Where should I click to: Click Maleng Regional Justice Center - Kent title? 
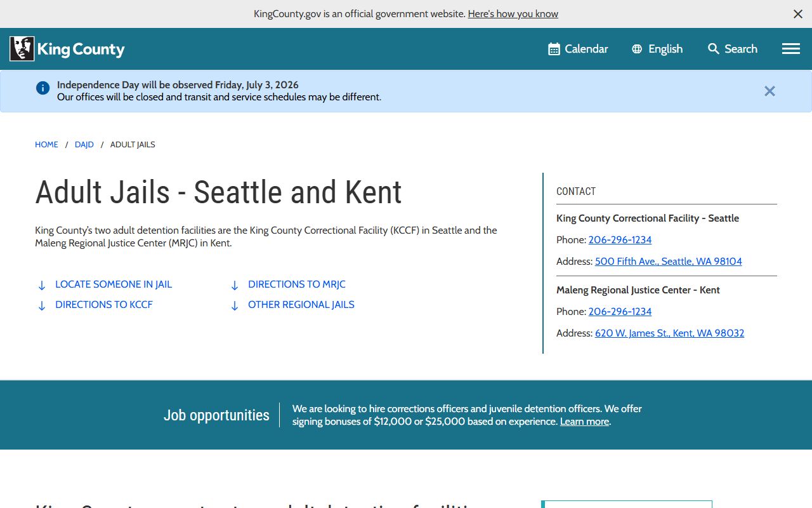pos(638,290)
